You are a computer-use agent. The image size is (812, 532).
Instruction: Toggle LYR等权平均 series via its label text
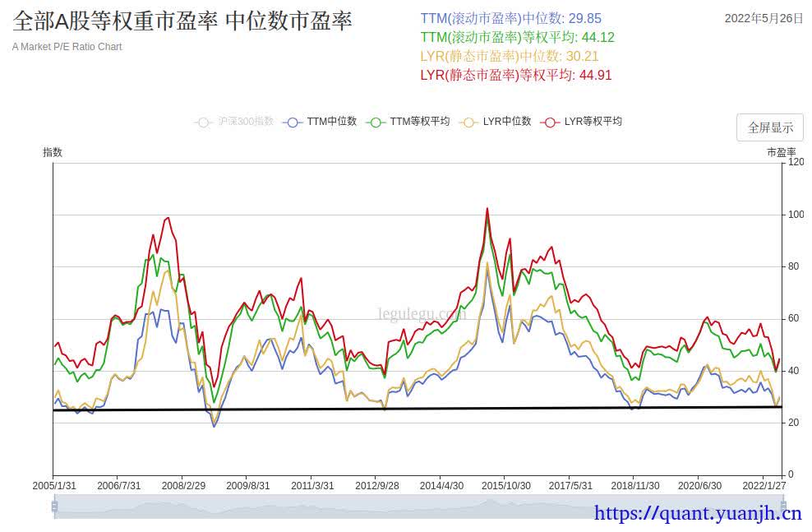point(593,122)
